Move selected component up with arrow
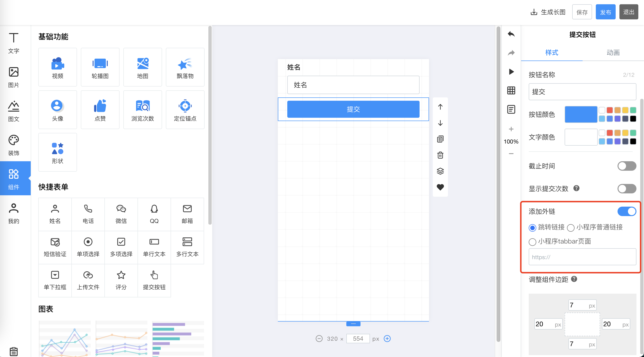The width and height of the screenshot is (644, 357). pos(440,107)
